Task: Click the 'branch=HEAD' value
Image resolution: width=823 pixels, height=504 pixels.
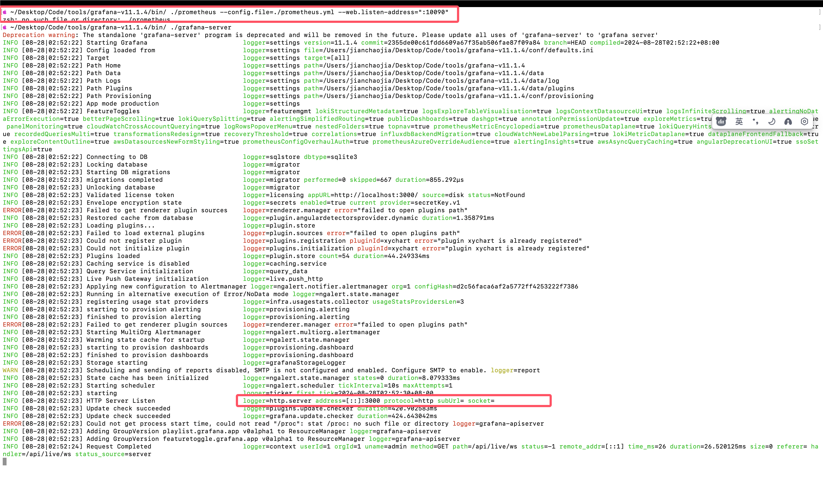Action: point(565,43)
